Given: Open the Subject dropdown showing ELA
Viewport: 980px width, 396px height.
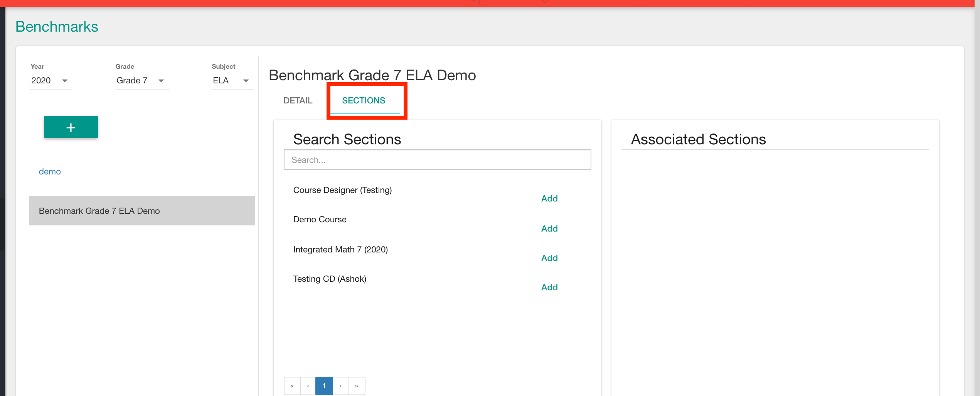Looking at the screenshot, I should click(x=232, y=81).
